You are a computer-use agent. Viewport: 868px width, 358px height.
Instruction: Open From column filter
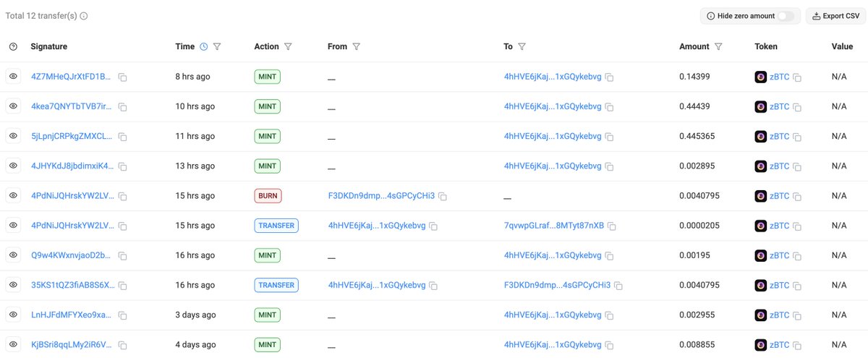pos(357,46)
